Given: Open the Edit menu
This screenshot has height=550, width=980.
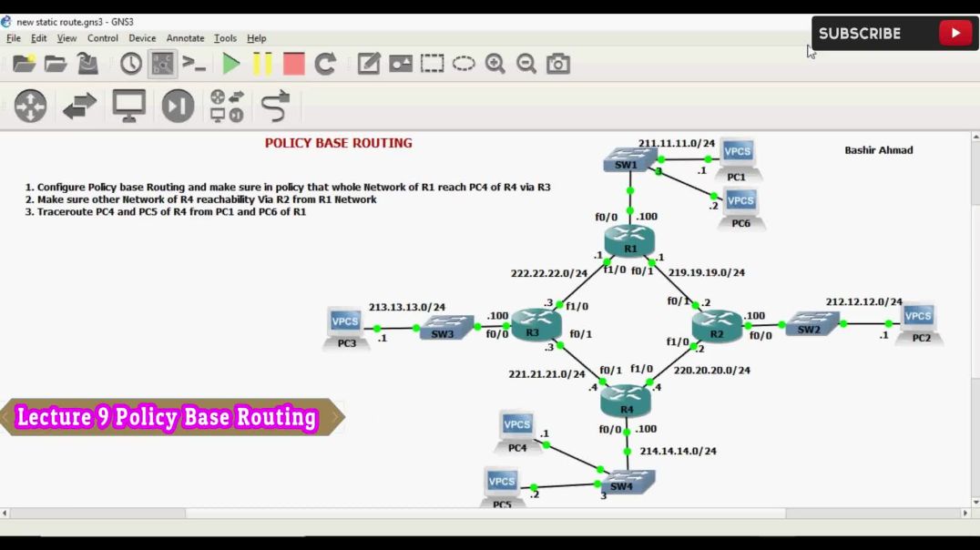Looking at the screenshot, I should pos(39,38).
